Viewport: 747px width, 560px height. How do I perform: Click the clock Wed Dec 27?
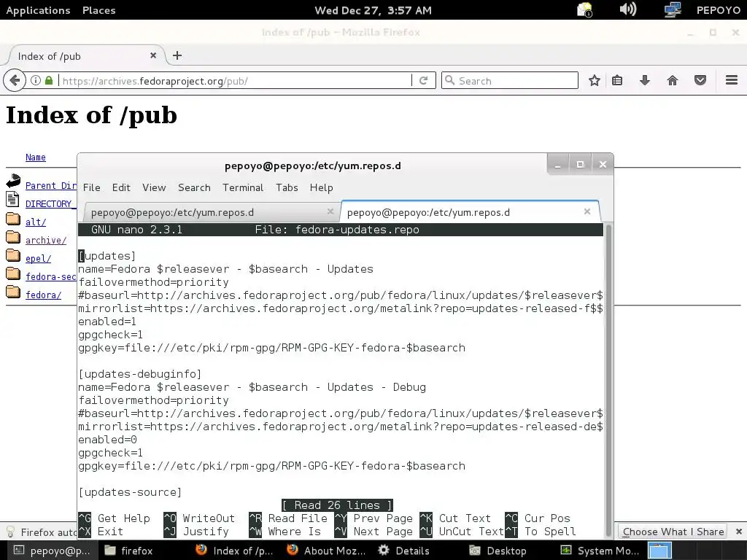(373, 10)
